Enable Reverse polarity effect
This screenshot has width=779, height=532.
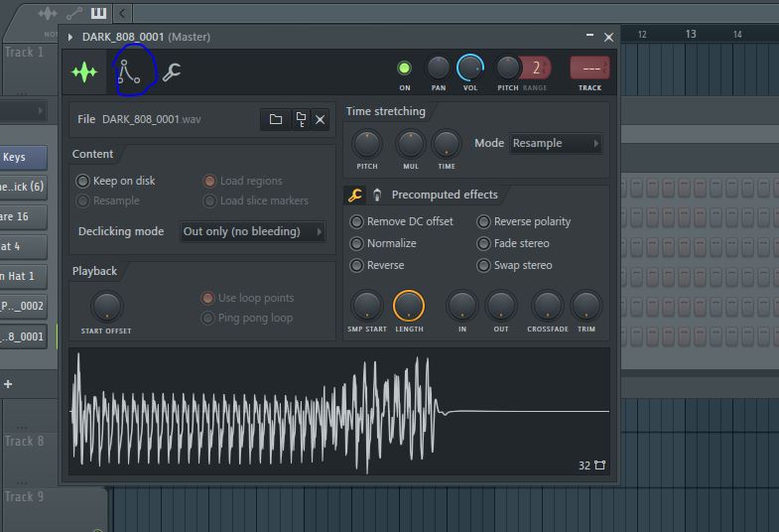(x=483, y=221)
